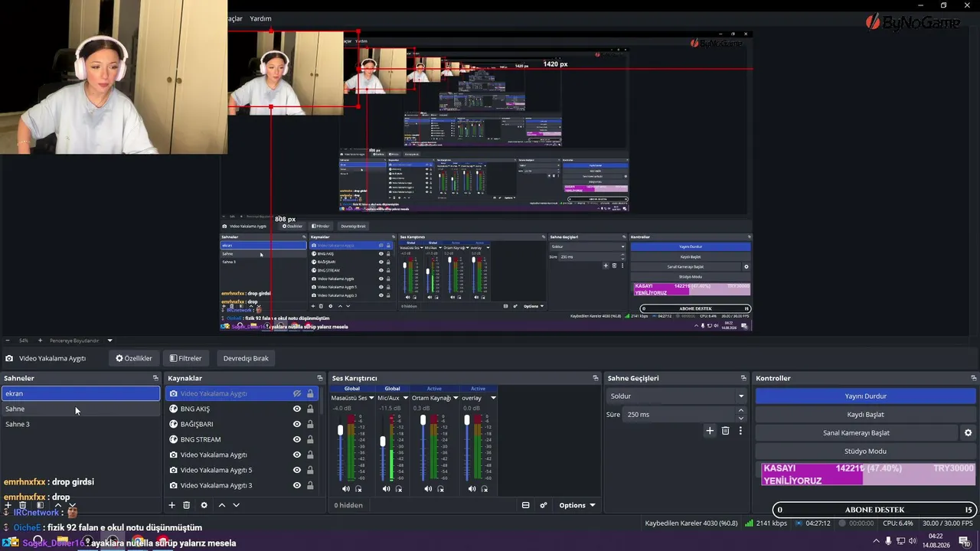Open advanced audio properties gears icon
Viewport: 980px width, 551px height.
pos(544,505)
